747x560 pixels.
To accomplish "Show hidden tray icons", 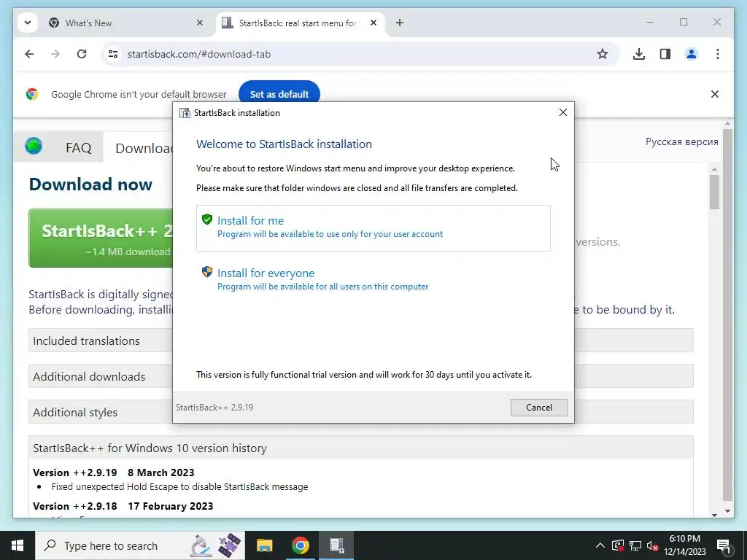I will click(x=600, y=545).
